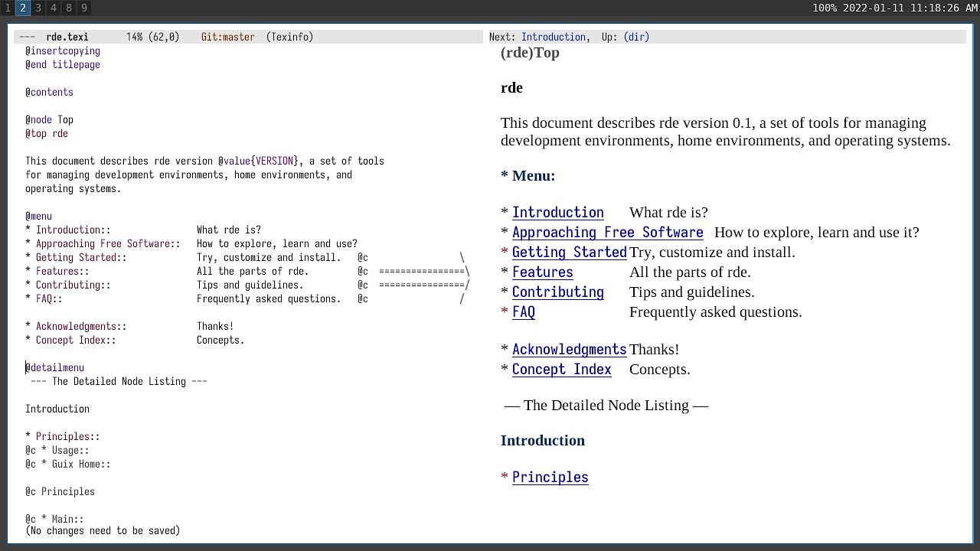Click the "— The Detailed Node Listing —" text in Info
This screenshot has height=551, width=980.
606,406
